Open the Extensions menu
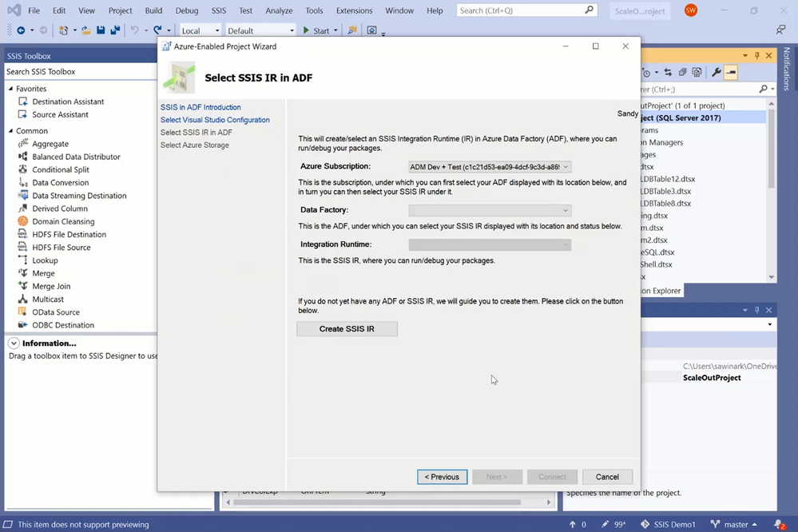 (x=354, y=10)
